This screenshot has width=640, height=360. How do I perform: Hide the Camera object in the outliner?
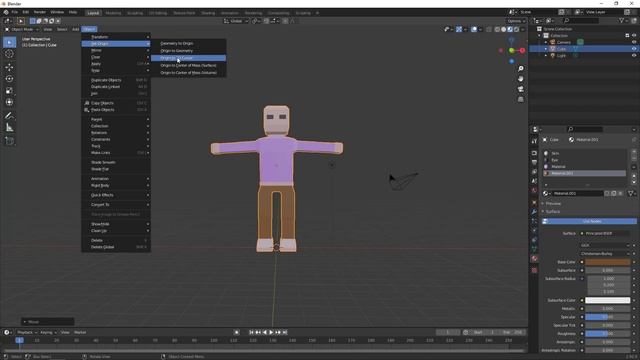[634, 42]
